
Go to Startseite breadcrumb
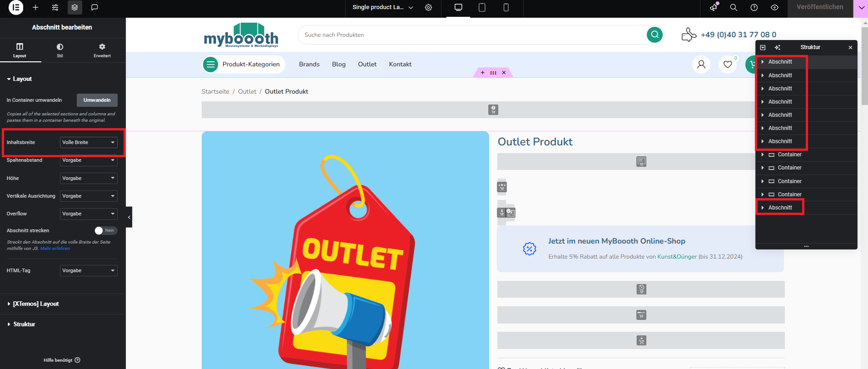coord(215,91)
